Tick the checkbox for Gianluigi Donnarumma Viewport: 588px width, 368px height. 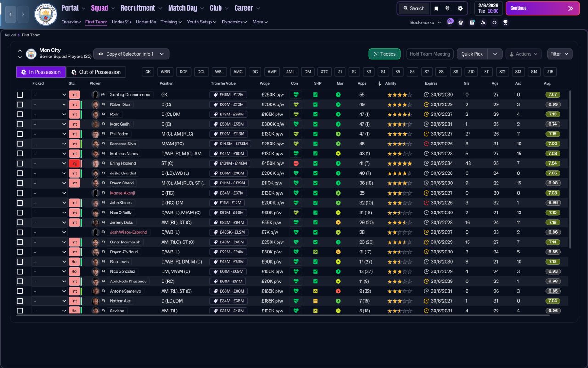20,95
